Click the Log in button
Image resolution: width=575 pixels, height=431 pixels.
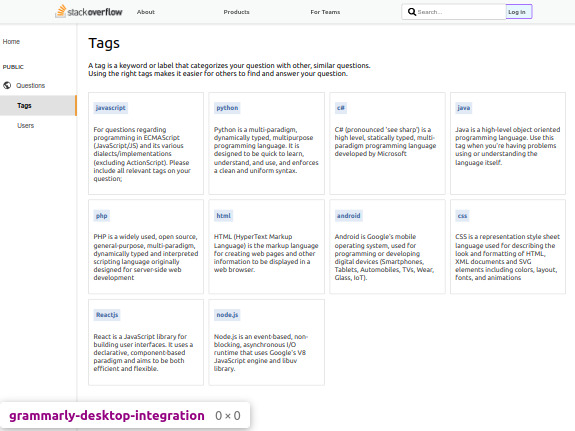519,12
